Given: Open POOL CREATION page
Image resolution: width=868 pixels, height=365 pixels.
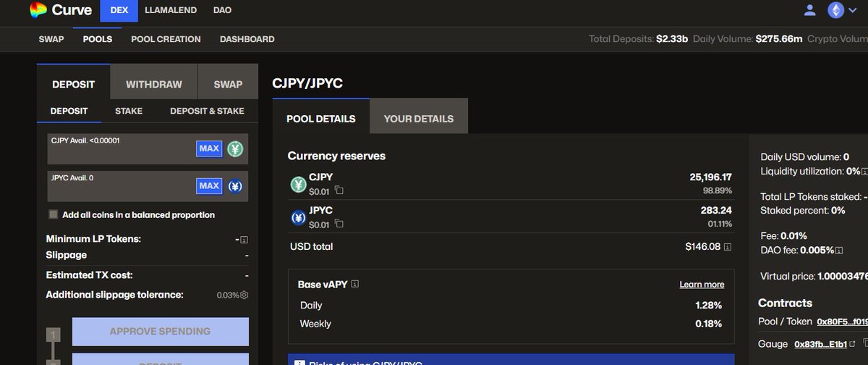Looking at the screenshot, I should coord(166,39).
